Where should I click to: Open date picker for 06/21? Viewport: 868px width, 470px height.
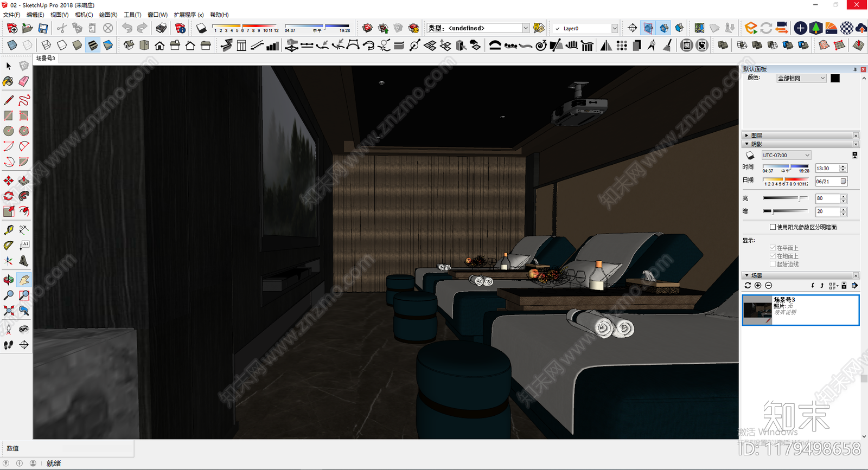(844, 182)
